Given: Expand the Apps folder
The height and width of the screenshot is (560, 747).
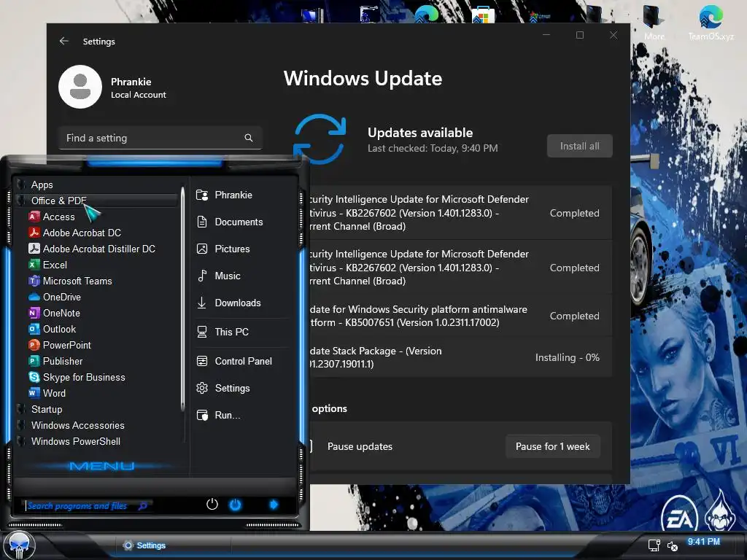Looking at the screenshot, I should tap(42, 184).
